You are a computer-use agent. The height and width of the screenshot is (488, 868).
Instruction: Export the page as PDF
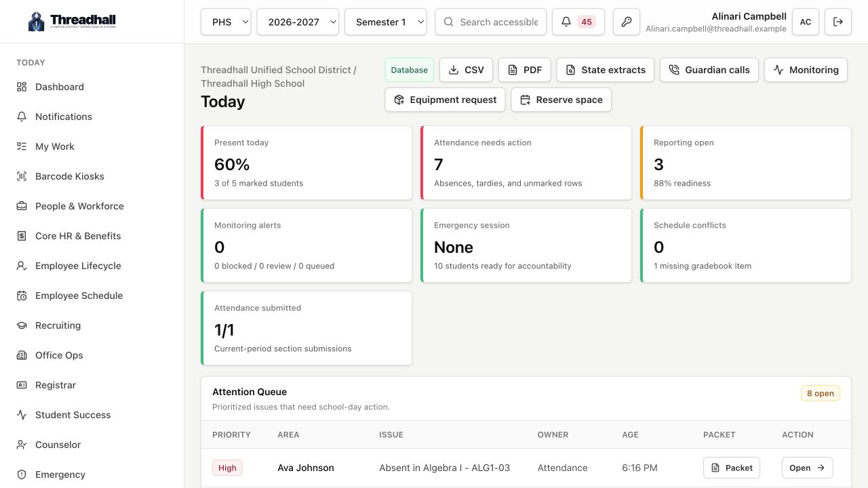click(525, 70)
